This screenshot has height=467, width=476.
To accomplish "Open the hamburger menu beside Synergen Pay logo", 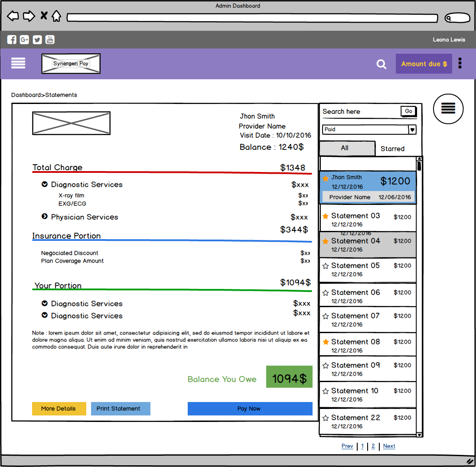I will tap(18, 63).
